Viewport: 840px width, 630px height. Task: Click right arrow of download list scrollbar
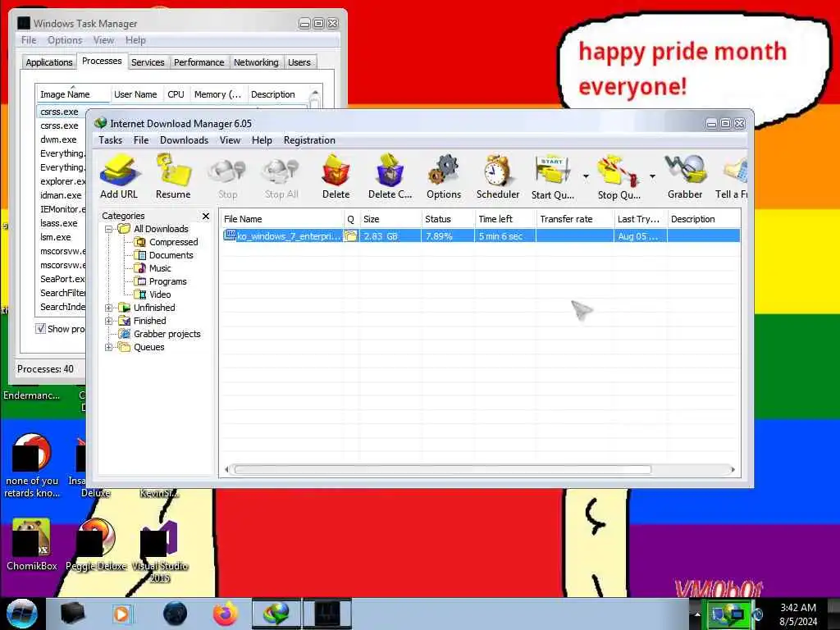click(x=733, y=470)
